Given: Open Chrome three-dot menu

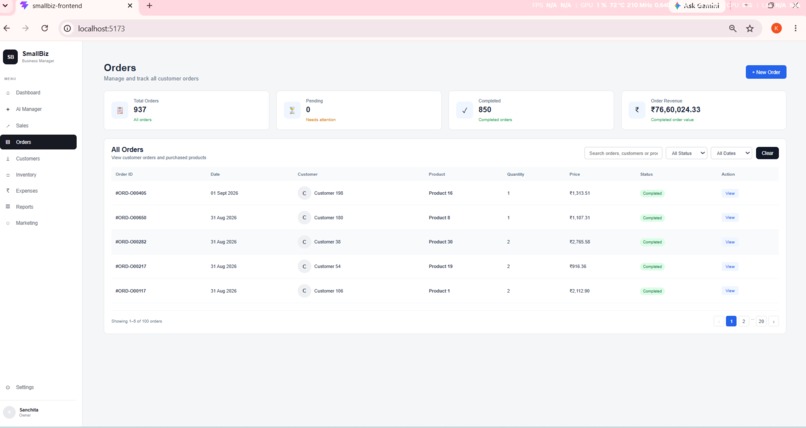Looking at the screenshot, I should [x=795, y=28].
